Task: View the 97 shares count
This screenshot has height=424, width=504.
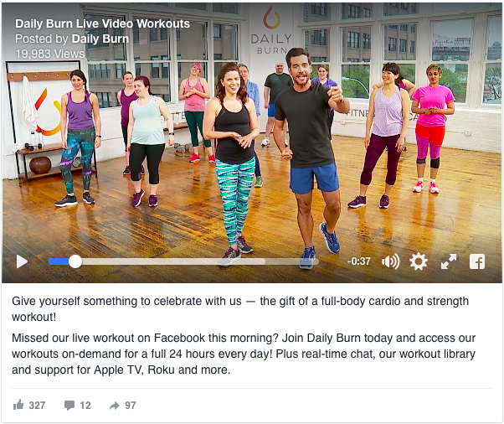Action: [x=130, y=405]
